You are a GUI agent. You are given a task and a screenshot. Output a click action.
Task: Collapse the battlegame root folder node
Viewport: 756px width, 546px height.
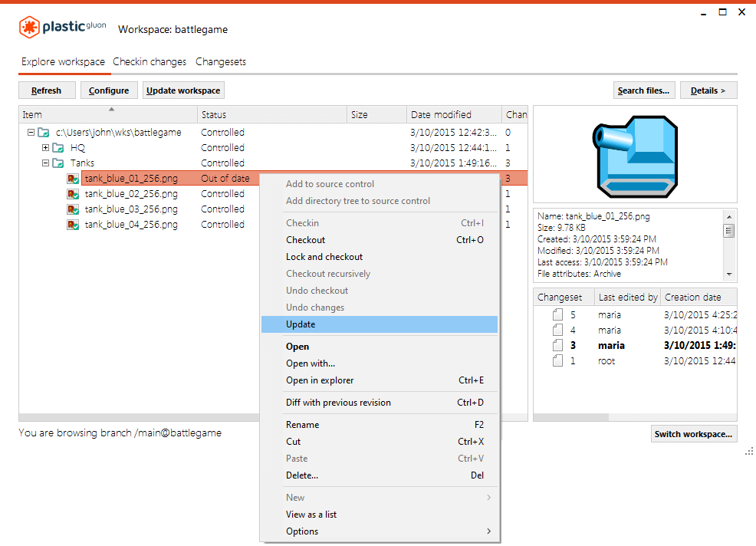tap(31, 132)
